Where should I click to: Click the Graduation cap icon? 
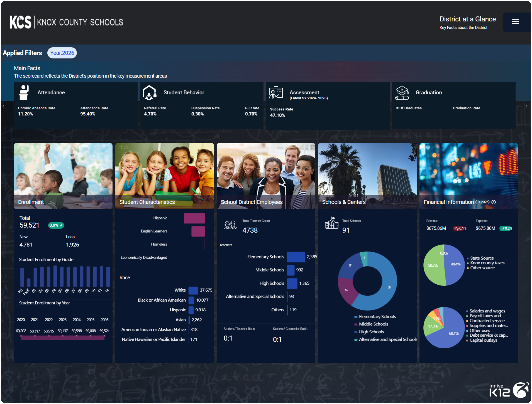pos(402,93)
